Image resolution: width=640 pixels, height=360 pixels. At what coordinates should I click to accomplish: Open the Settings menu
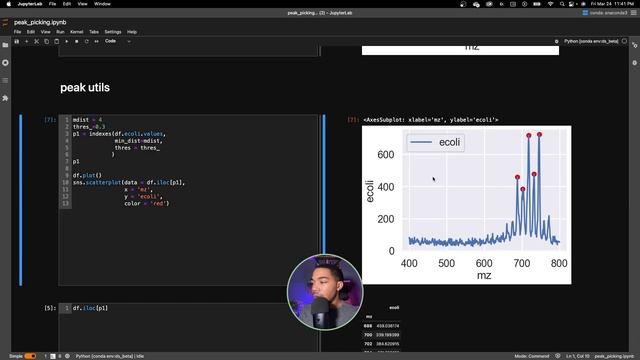tap(113, 32)
